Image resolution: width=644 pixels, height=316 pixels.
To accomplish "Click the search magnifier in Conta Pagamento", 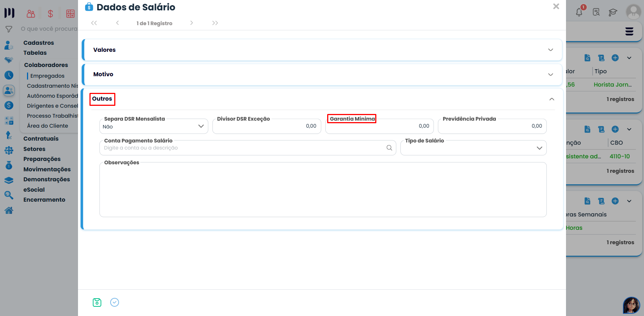I will pos(389,148).
